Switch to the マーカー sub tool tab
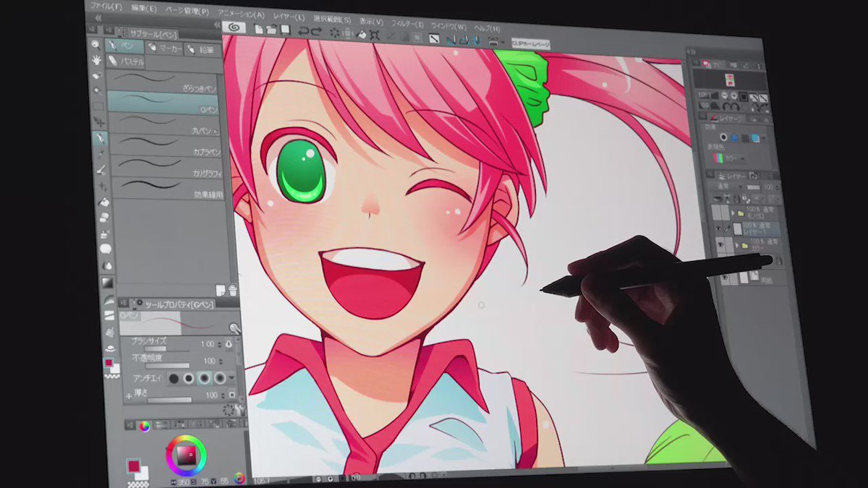The height and width of the screenshot is (488, 868). tap(163, 48)
